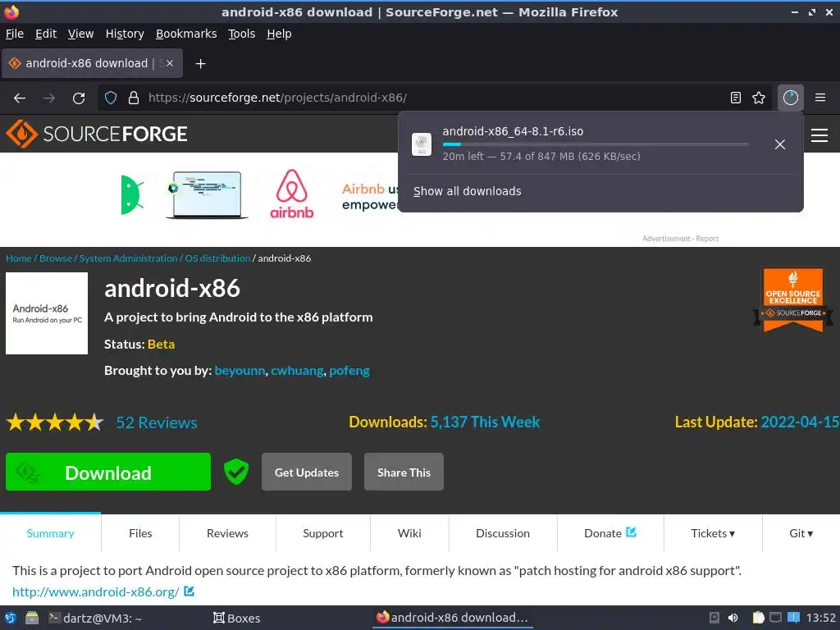This screenshot has width=840, height=630.
Task: Go back using the browser back arrow
Action: click(20, 98)
